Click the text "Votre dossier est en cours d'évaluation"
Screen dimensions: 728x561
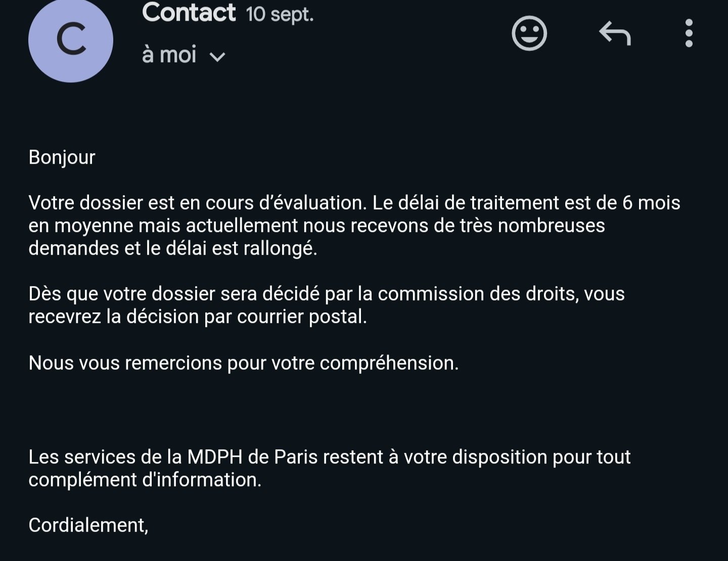coord(196,203)
